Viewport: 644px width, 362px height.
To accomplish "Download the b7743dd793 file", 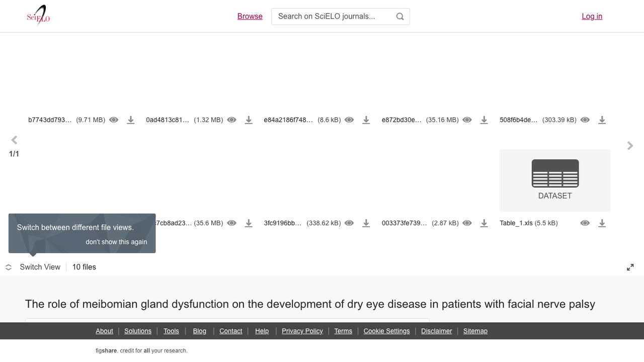I will pos(131,120).
